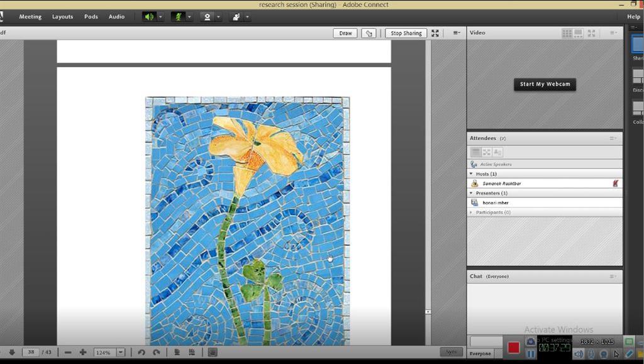Open the webcam options dropdown arrow

coord(218,17)
